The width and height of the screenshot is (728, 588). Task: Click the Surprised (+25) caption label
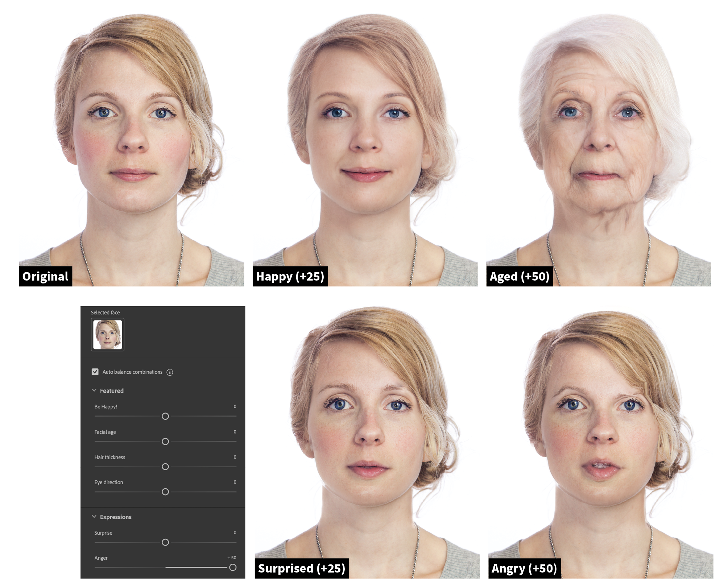(x=302, y=568)
